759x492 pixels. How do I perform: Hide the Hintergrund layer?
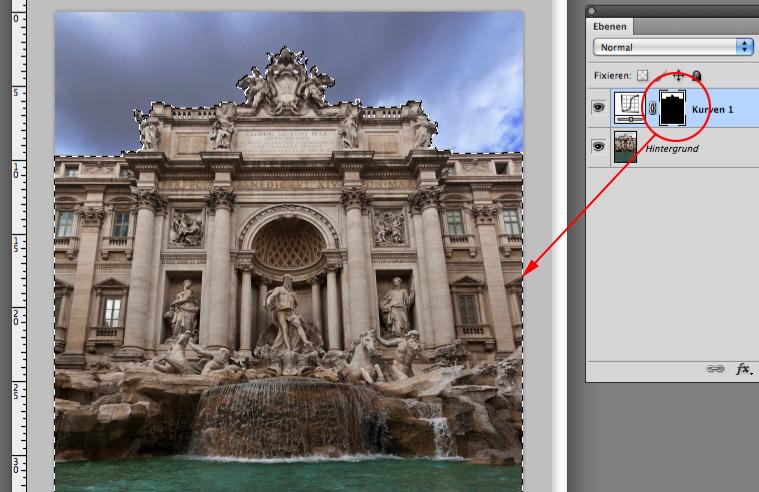coord(599,146)
